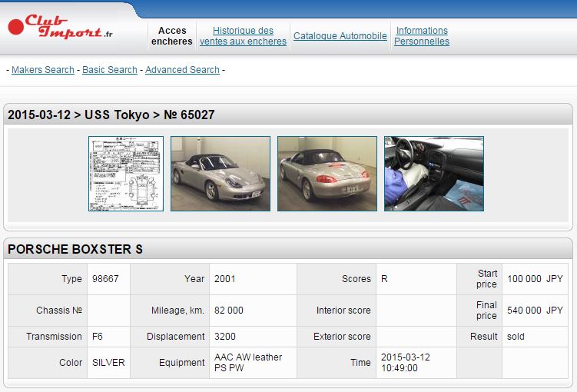Click the auction heading USS Tokyo № 65027
Viewport: 577px width, 392px height.
pos(111,115)
